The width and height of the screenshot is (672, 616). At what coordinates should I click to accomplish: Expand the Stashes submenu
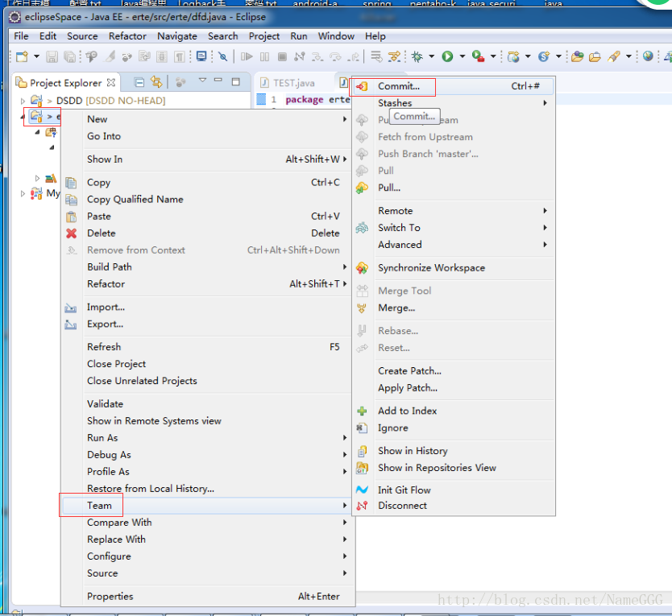click(x=454, y=103)
